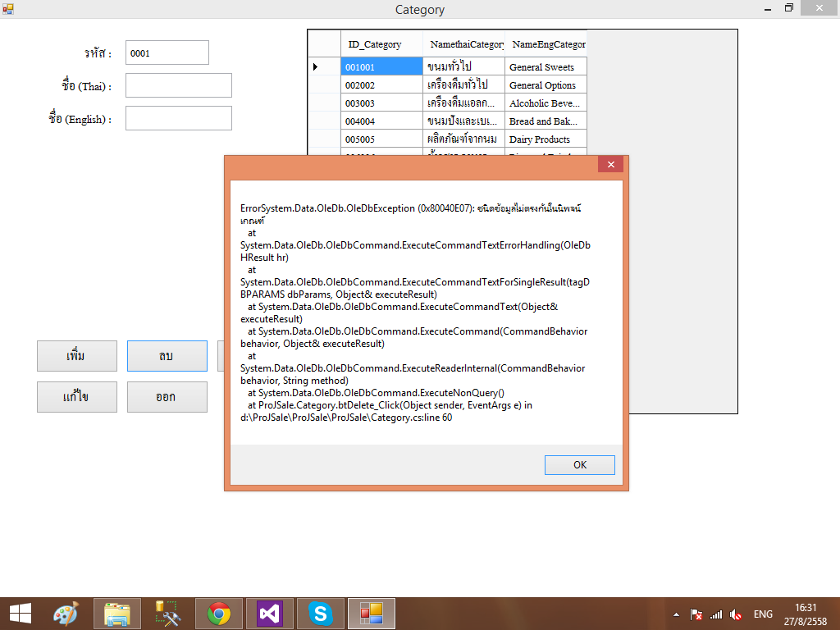Click the running Category app taskbar icon

[x=372, y=614]
